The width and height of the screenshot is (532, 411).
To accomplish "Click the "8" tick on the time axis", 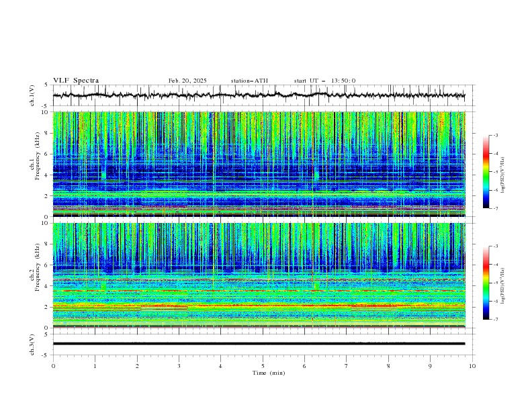I will [x=388, y=366].
